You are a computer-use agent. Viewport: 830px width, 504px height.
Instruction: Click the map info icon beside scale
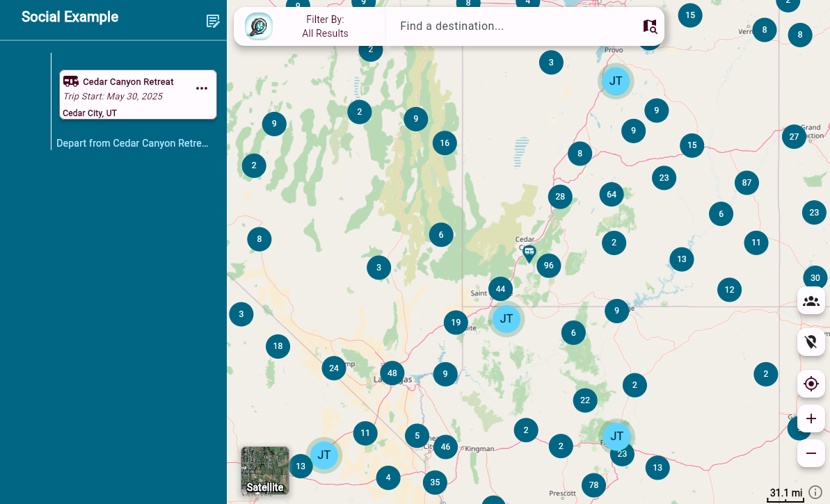(816, 493)
